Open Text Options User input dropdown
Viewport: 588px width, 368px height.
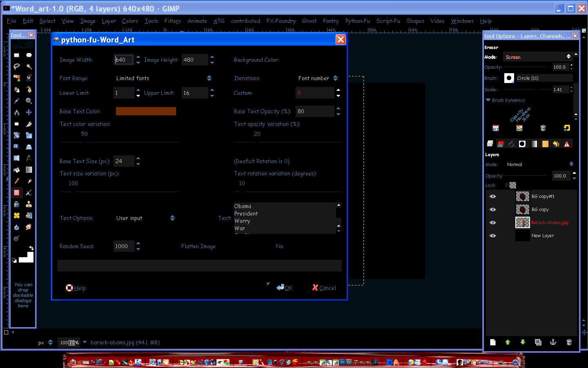pyautogui.click(x=145, y=218)
